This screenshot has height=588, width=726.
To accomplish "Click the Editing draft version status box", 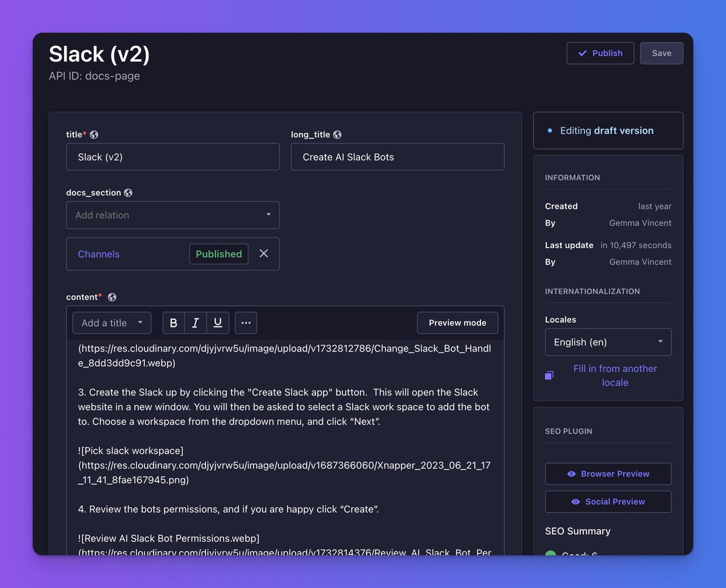I will point(608,130).
